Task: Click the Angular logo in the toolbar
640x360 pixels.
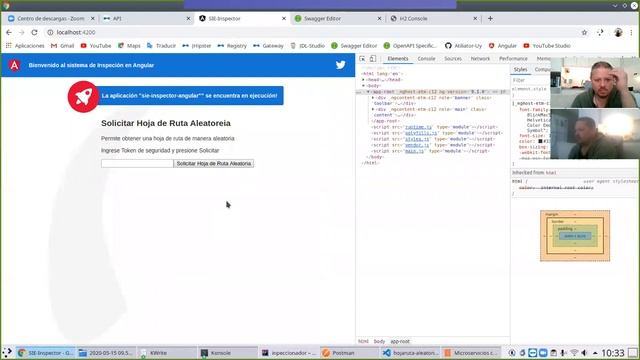Action: click(x=14, y=65)
